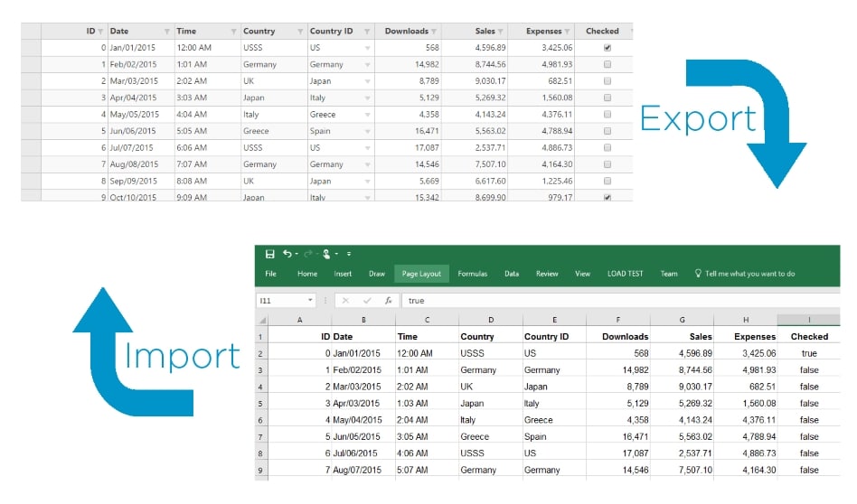Check the Checked box for ID 2
Screen dimensions: 857x504
pyautogui.click(x=607, y=80)
